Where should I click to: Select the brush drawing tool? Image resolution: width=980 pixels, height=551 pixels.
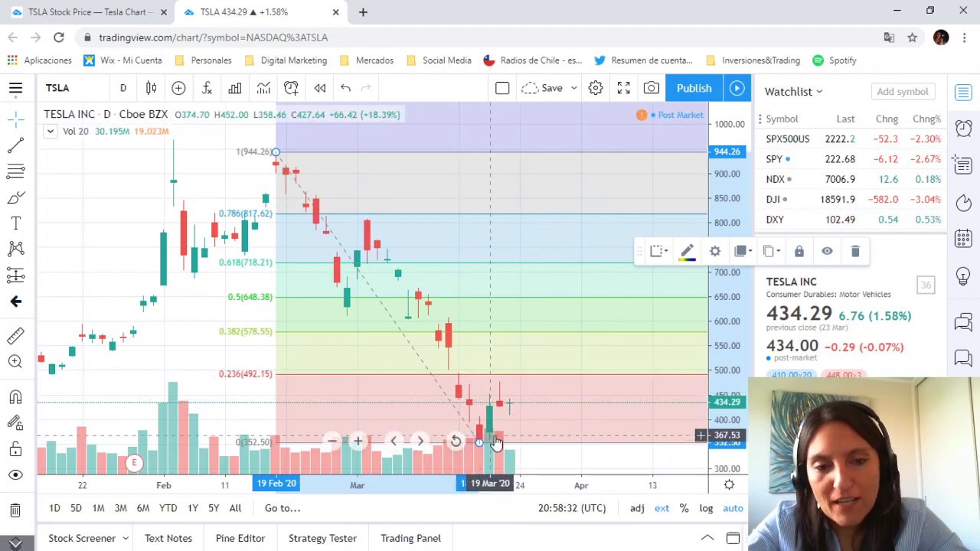(15, 197)
